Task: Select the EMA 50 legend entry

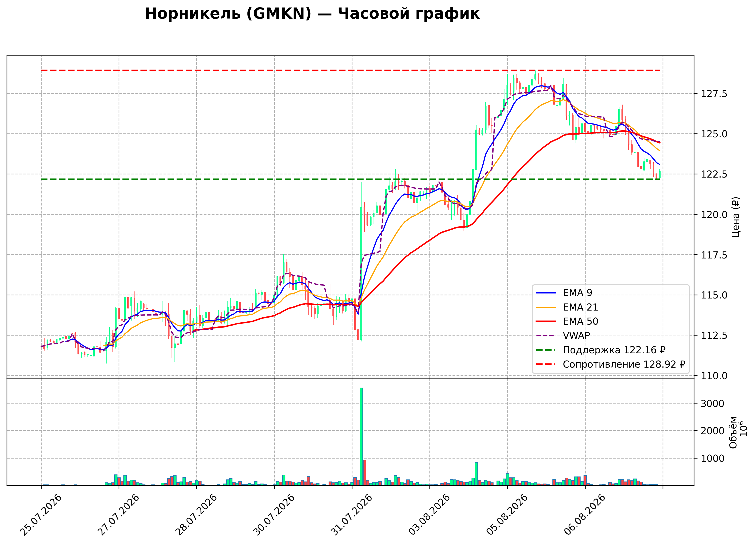Action: click(x=567, y=321)
